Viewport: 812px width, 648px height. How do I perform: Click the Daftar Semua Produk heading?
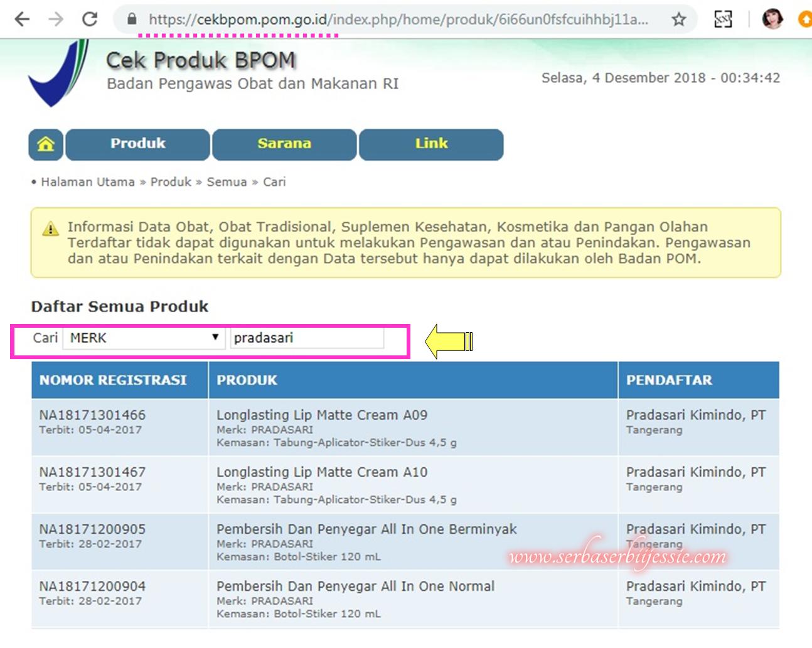(x=120, y=306)
